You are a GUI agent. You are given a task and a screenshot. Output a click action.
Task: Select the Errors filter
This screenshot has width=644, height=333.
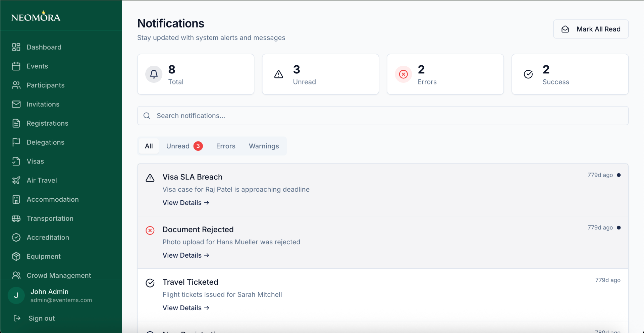pos(225,146)
